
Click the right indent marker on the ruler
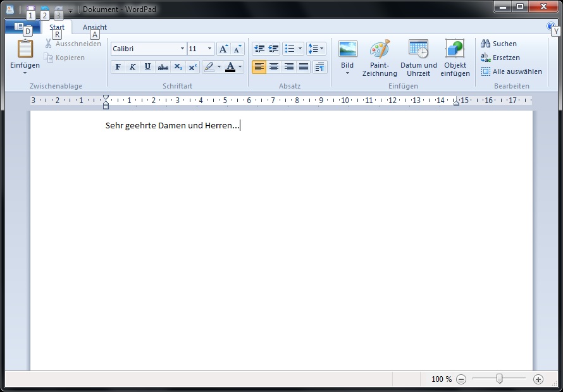pos(456,102)
